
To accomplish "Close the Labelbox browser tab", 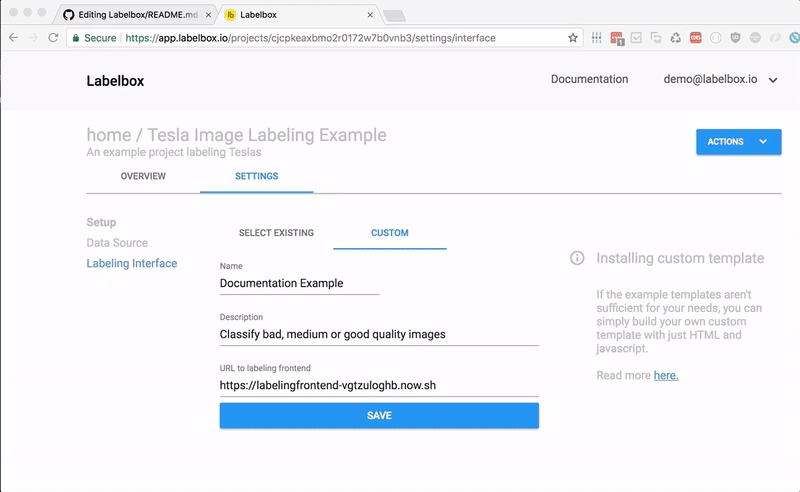I will [370, 15].
